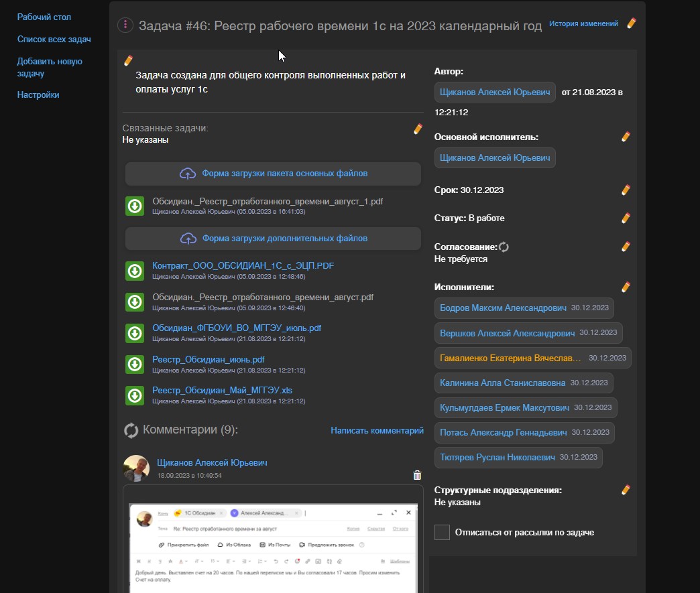This screenshot has height=593, width=700.
Task: Open Форма загрузки пакета основных файлов
Action: click(274, 174)
